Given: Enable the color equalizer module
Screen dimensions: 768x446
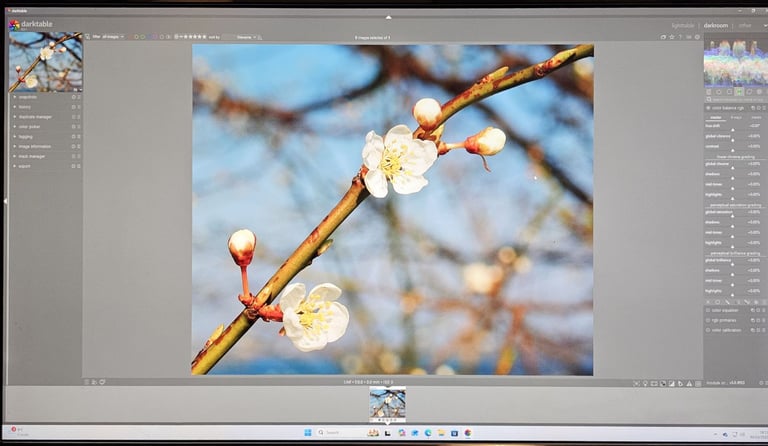Looking at the screenshot, I should point(708,310).
